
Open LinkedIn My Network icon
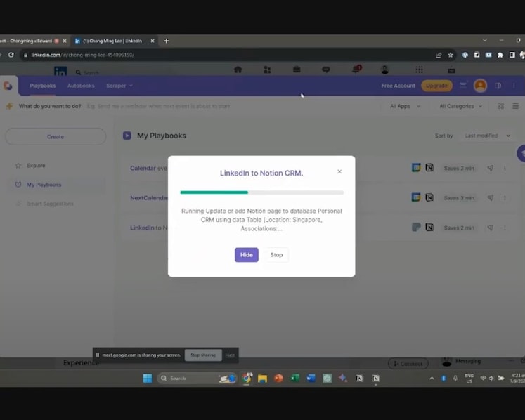(267, 70)
